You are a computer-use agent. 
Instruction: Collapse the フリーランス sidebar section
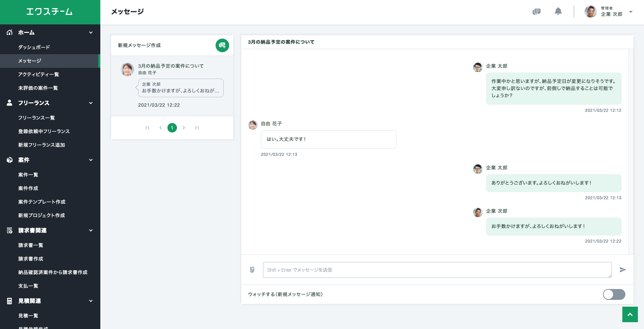coord(90,103)
